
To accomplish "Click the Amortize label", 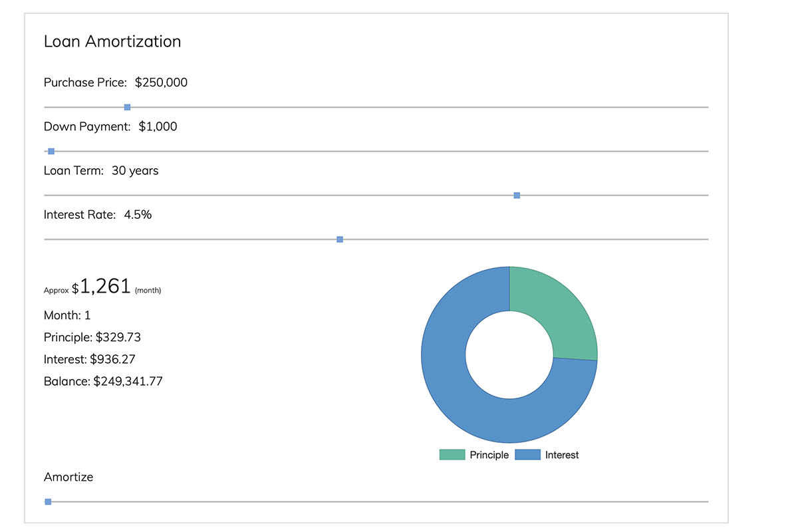I will (x=68, y=477).
